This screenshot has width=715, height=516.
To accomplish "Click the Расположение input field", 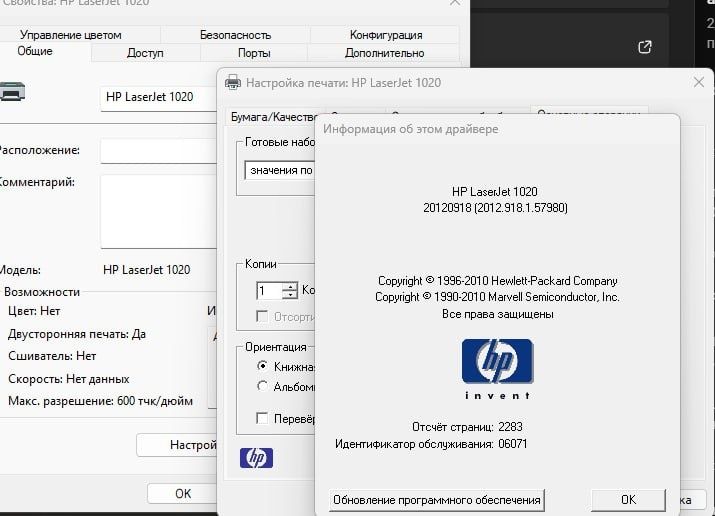I will 158,150.
